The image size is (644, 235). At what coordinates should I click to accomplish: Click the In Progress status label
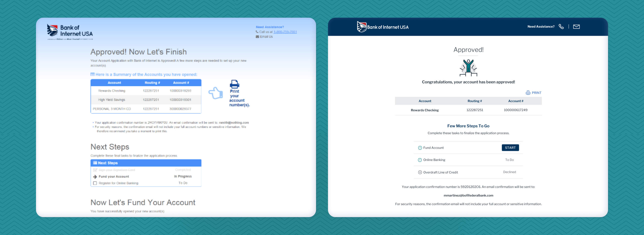click(x=183, y=176)
